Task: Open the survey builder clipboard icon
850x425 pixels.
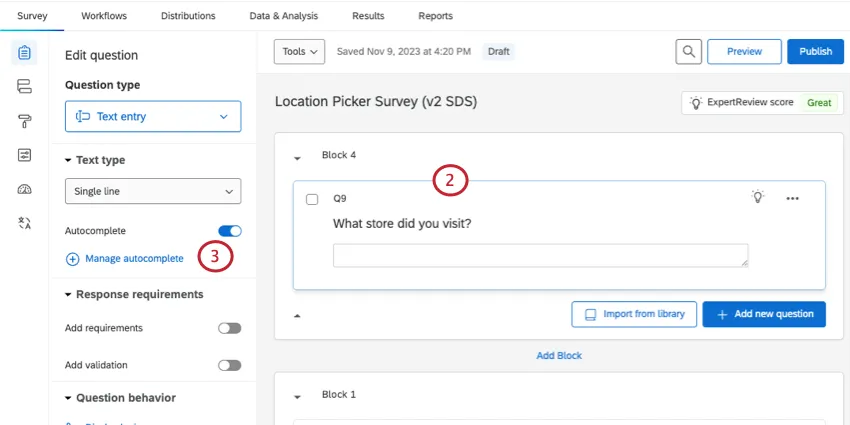Action: click(x=24, y=52)
